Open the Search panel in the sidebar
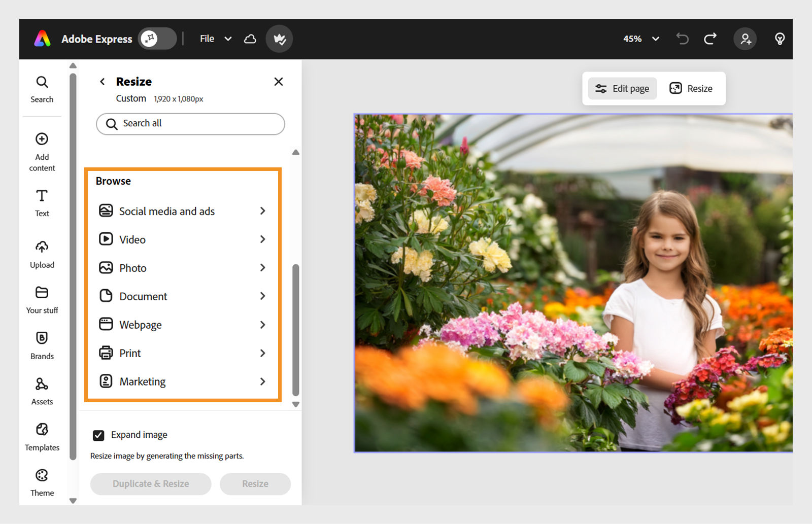812x524 pixels. coord(42,89)
